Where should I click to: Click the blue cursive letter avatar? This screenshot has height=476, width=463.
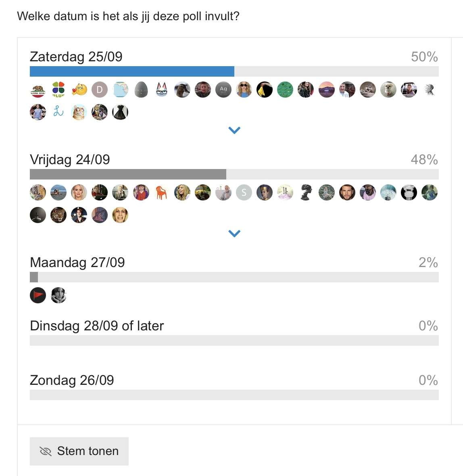click(58, 112)
